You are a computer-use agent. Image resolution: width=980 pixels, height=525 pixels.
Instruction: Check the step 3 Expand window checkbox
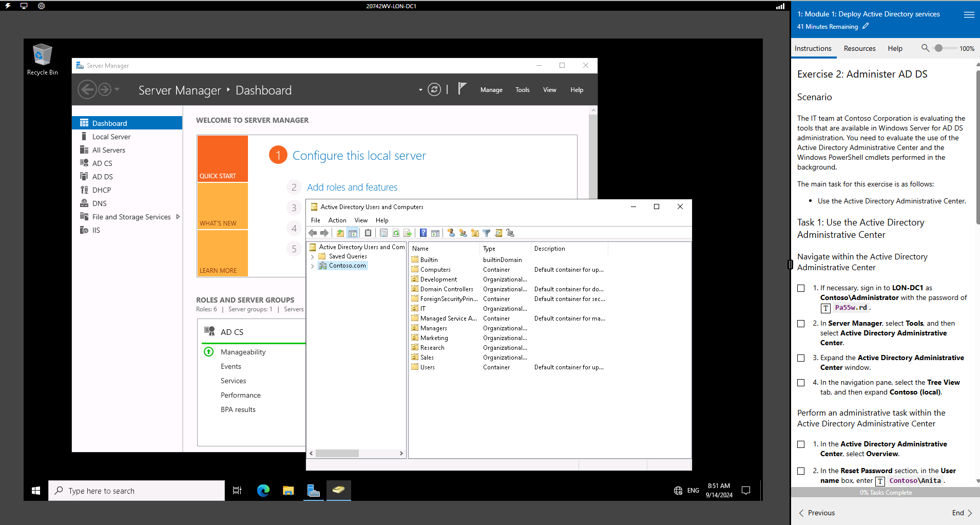[801, 358]
